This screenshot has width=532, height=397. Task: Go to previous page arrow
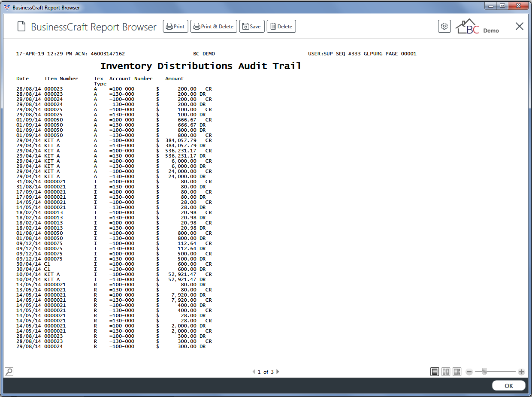coord(254,372)
